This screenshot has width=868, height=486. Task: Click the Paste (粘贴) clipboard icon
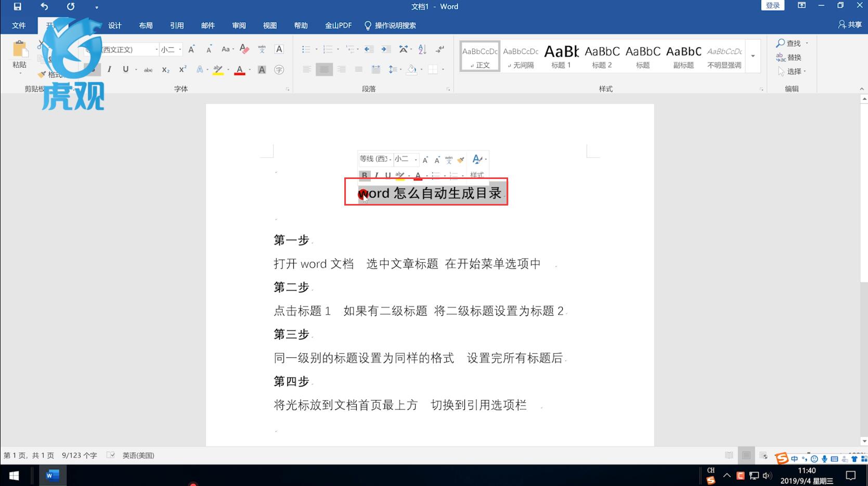click(x=20, y=49)
